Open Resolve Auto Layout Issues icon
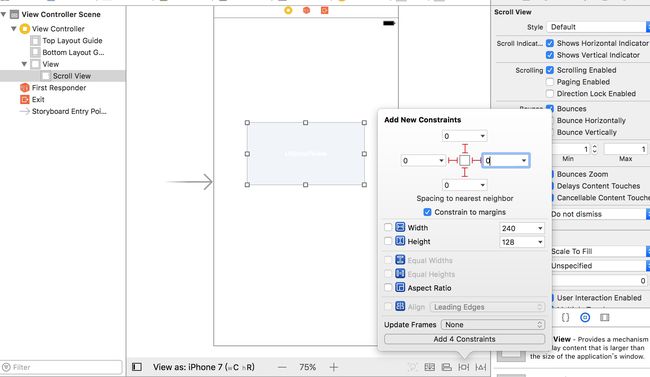Image resolution: width=650 pixels, height=377 pixels. point(481,367)
